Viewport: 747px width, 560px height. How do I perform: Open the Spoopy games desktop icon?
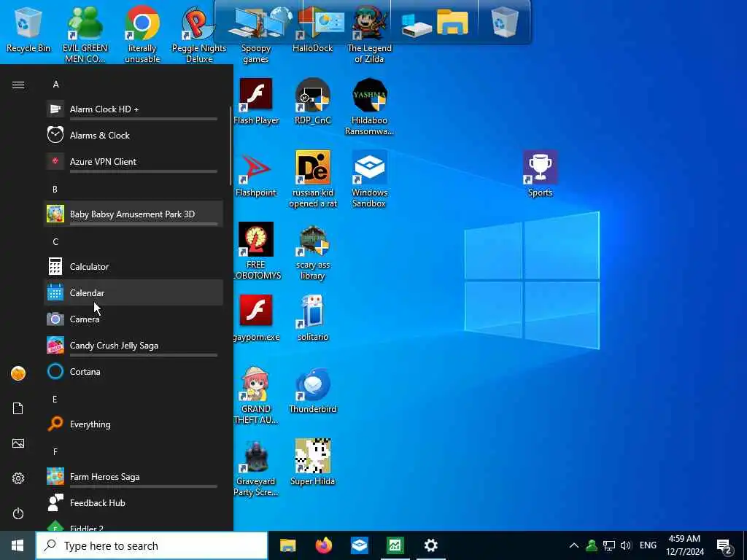(x=256, y=34)
